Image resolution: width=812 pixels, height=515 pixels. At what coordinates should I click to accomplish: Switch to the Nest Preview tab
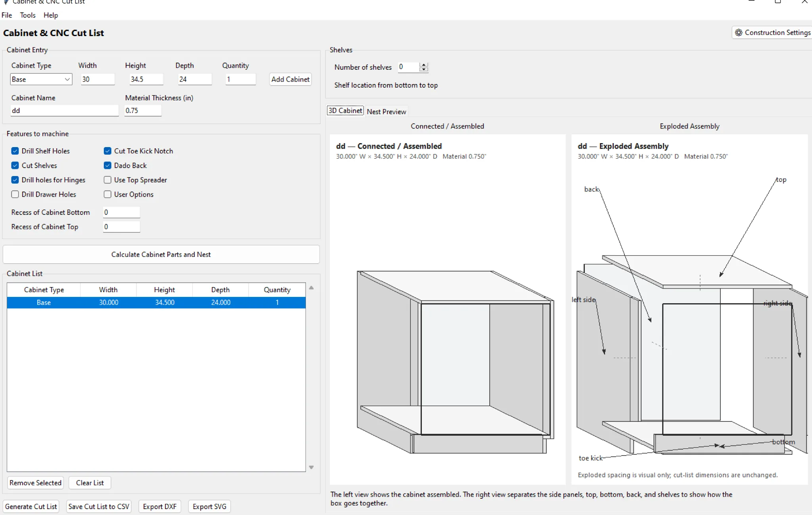point(386,111)
